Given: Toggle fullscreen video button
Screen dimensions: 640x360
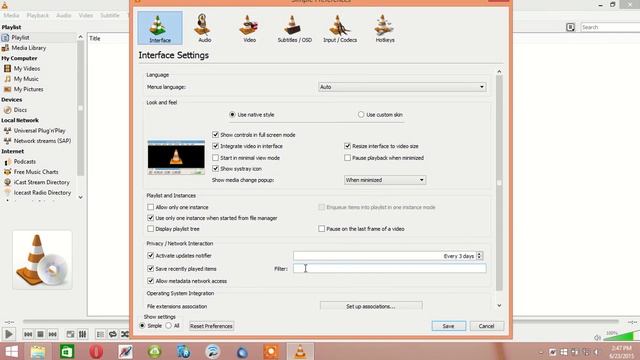Looking at the screenshot, I should pyautogui.click(x=70, y=334).
